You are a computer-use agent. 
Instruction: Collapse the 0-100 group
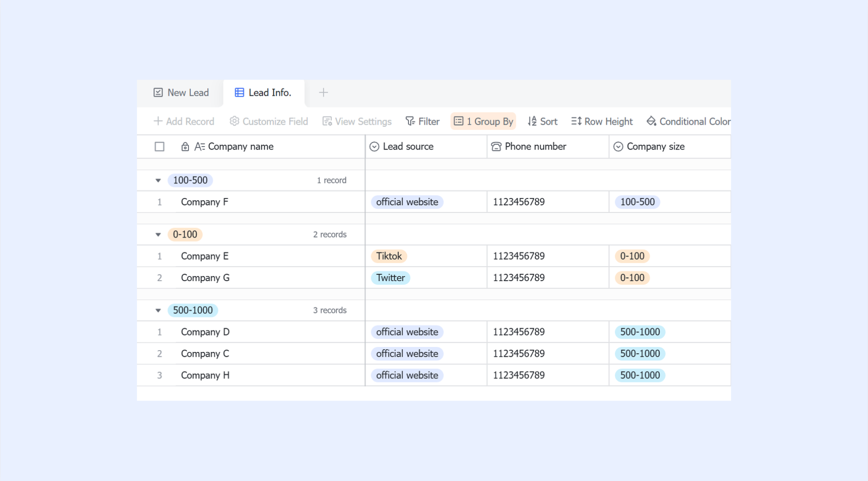158,235
